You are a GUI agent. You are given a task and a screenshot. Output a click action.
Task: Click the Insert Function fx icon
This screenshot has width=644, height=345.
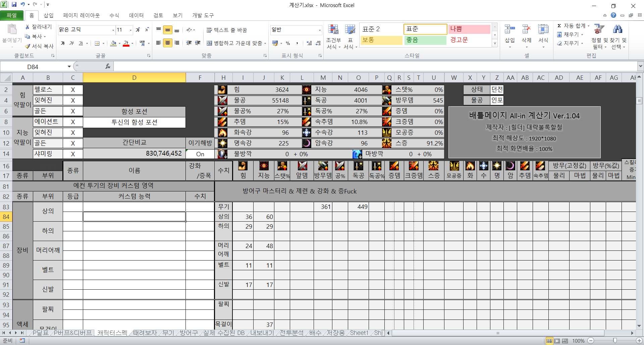coord(108,66)
